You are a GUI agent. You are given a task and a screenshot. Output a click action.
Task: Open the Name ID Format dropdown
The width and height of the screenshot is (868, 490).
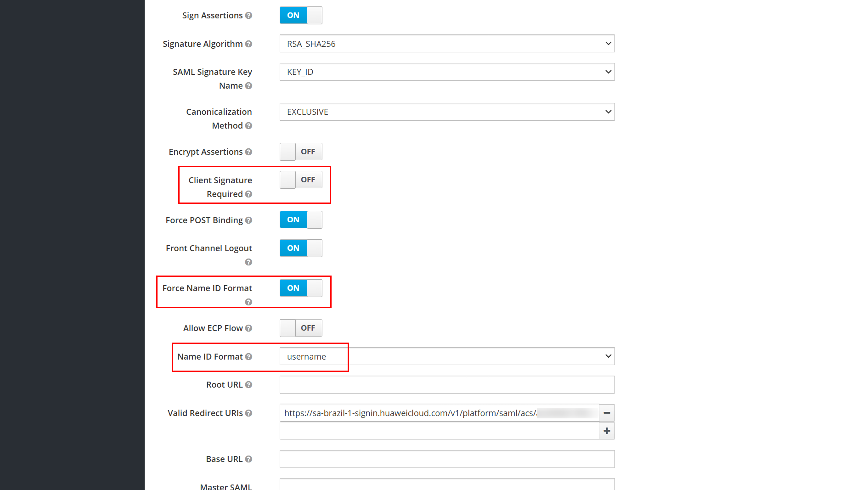447,356
